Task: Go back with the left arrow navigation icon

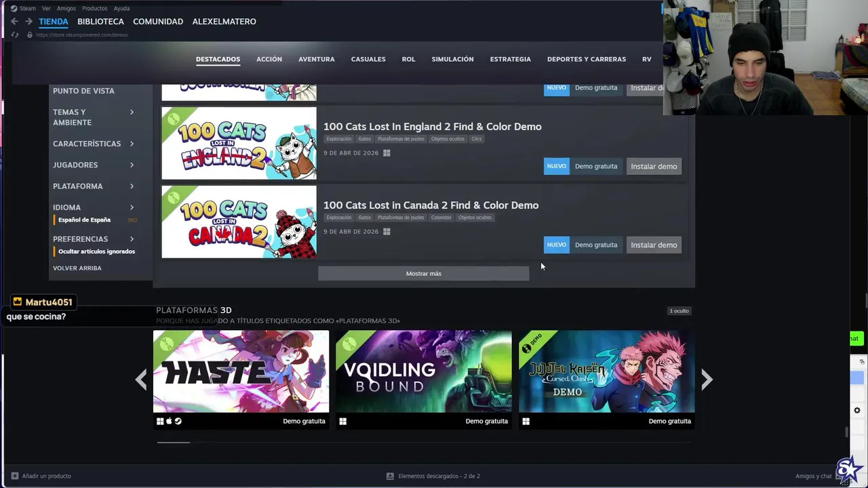Action: tap(14, 22)
